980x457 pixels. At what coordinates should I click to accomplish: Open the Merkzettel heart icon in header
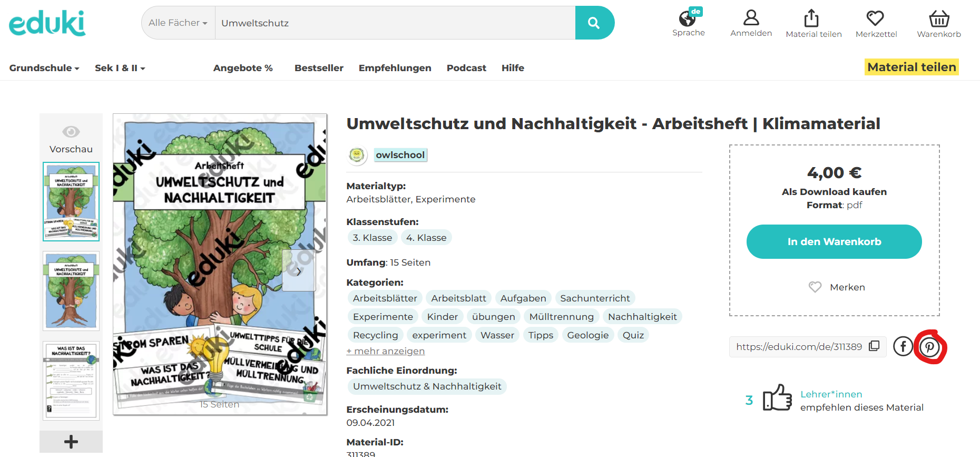(875, 18)
